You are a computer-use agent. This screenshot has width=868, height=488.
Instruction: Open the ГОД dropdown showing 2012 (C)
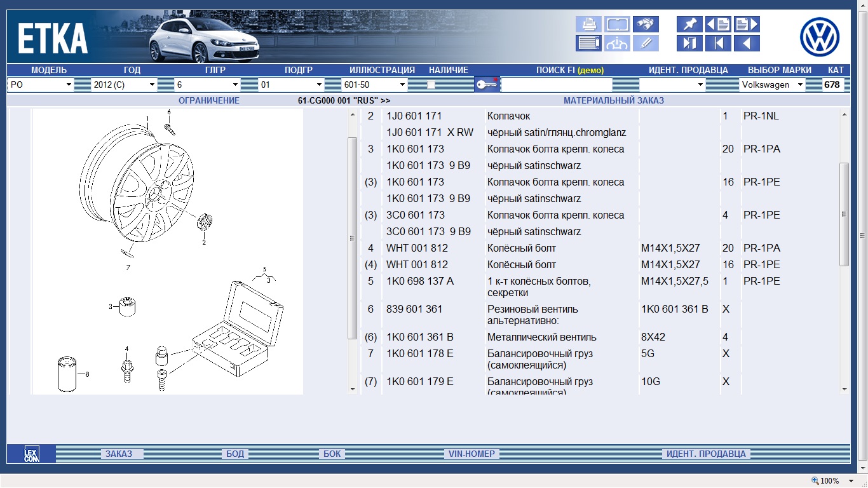[124, 85]
